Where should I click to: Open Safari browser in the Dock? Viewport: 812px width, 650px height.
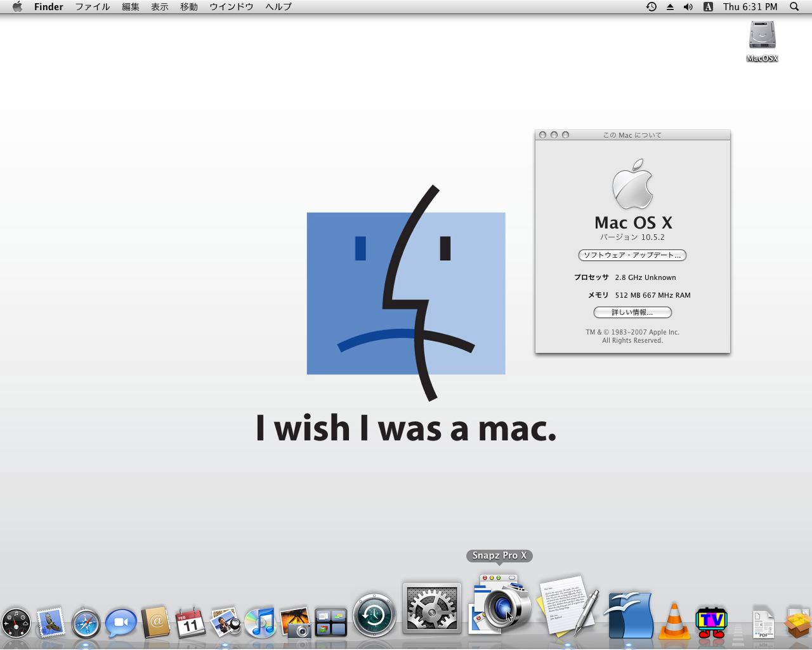tap(86, 623)
